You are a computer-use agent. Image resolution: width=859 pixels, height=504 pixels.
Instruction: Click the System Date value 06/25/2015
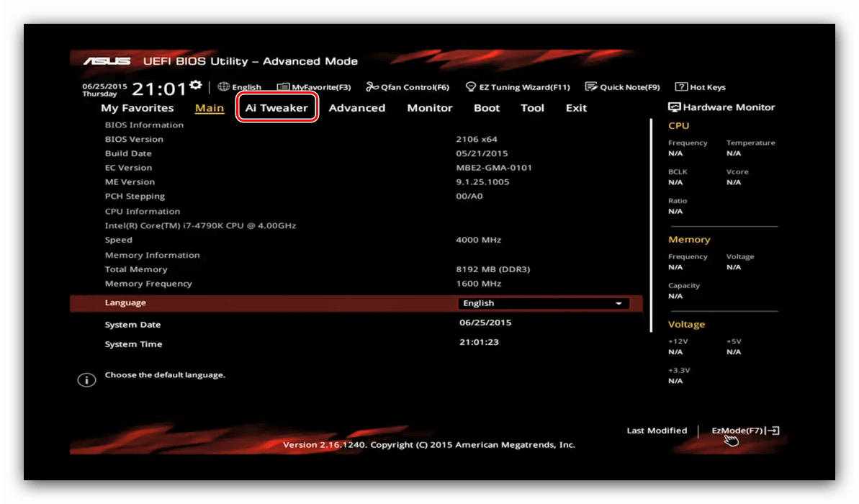click(485, 323)
